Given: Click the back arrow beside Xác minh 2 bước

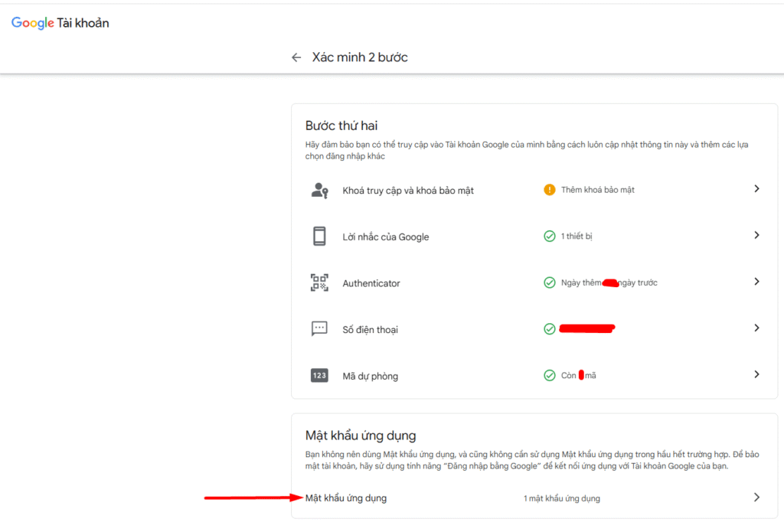Looking at the screenshot, I should point(296,57).
